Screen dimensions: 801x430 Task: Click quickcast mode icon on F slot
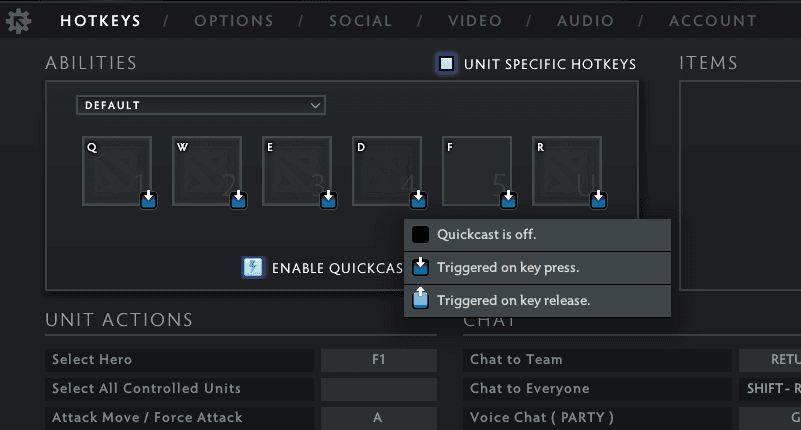(x=508, y=200)
